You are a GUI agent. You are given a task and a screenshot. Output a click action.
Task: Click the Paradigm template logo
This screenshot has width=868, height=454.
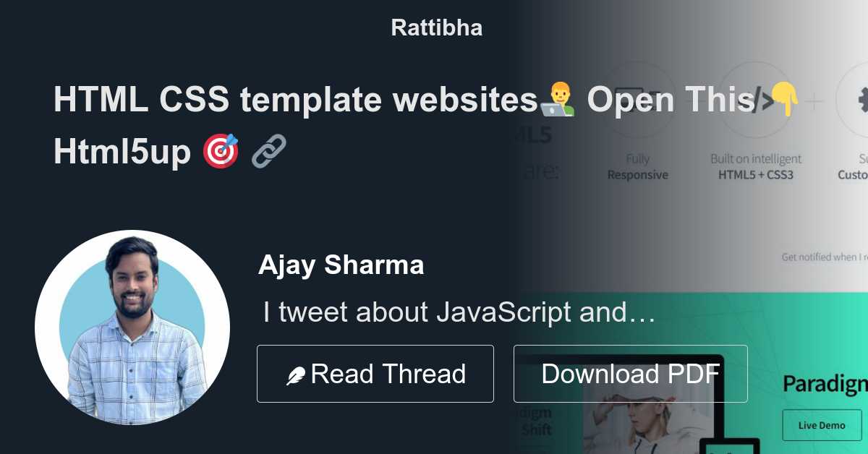coord(825,385)
